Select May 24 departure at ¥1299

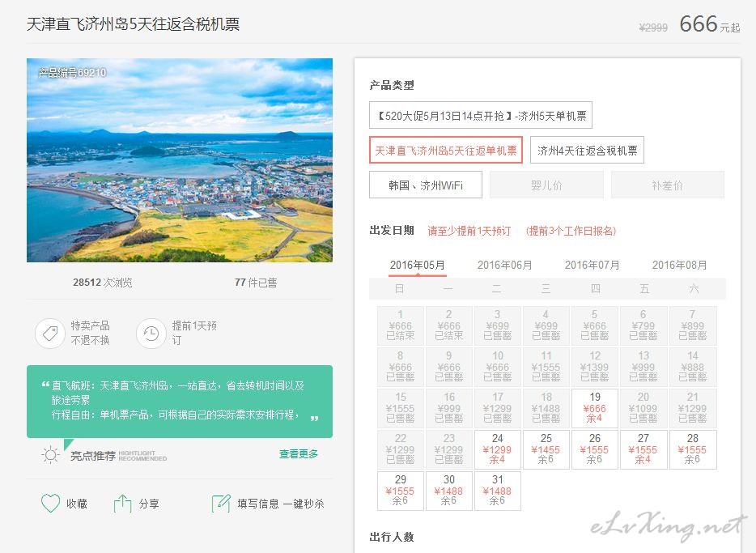[498, 449]
